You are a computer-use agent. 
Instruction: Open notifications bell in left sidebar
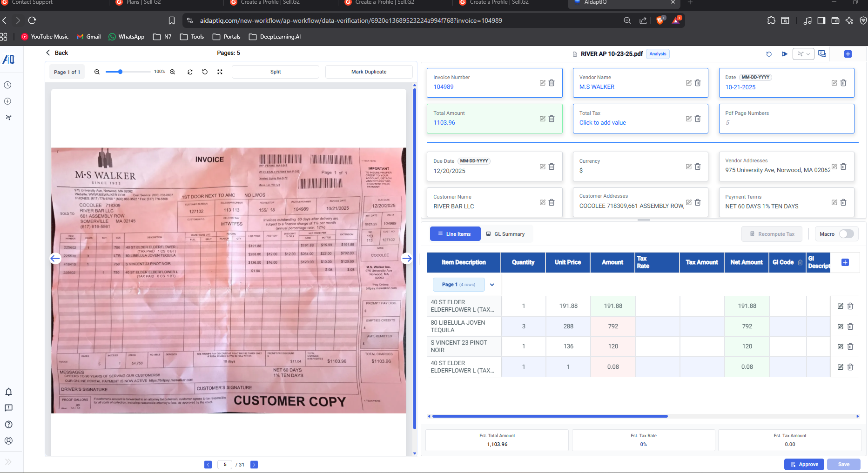tap(8, 392)
